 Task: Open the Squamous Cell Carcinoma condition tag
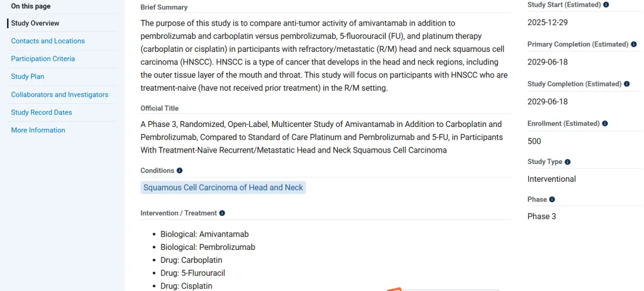tap(223, 187)
